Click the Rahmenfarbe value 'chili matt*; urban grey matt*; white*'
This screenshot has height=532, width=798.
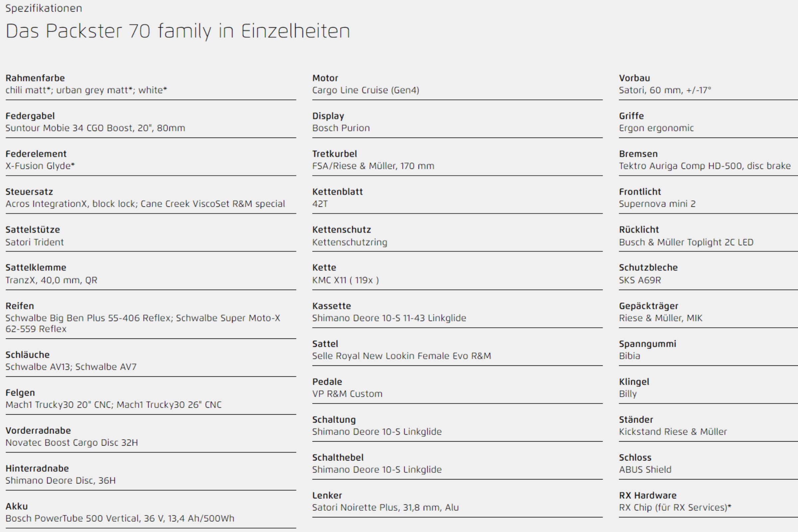point(86,90)
